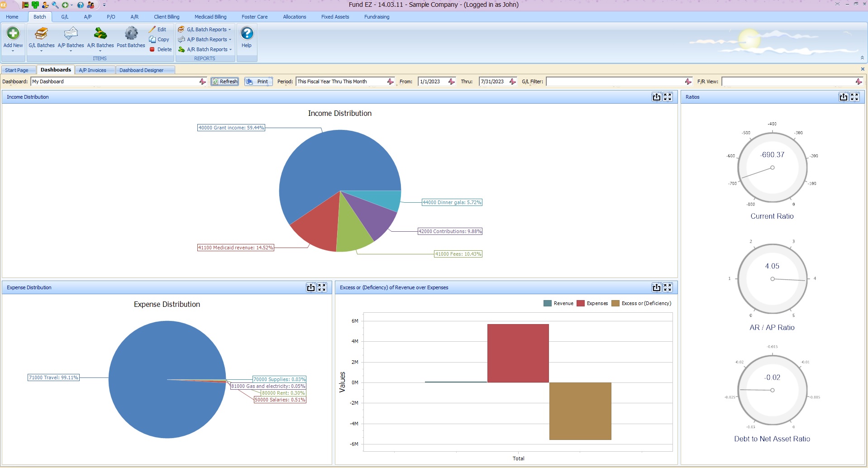Open the Post Batches tool
This screenshot has height=468, width=868.
coord(130,37)
